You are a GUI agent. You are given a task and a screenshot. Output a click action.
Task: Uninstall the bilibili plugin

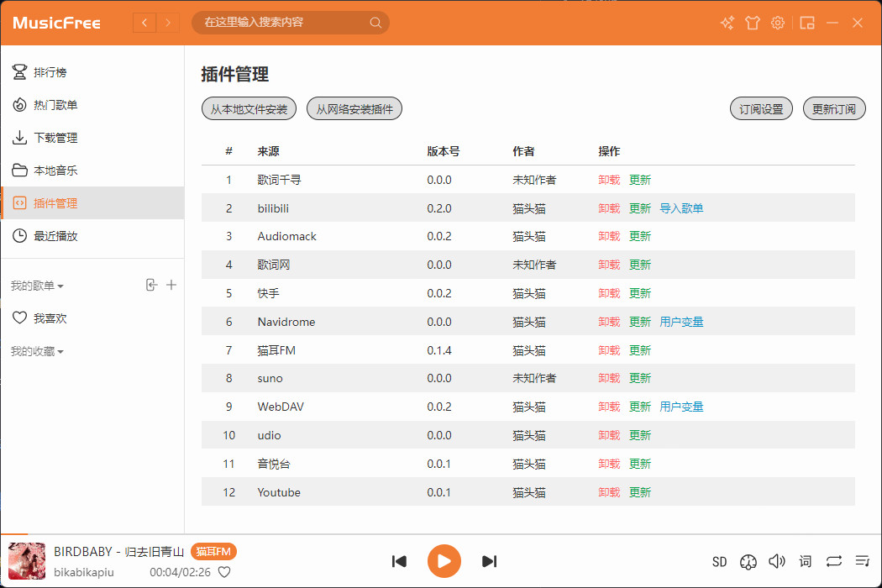tap(609, 208)
